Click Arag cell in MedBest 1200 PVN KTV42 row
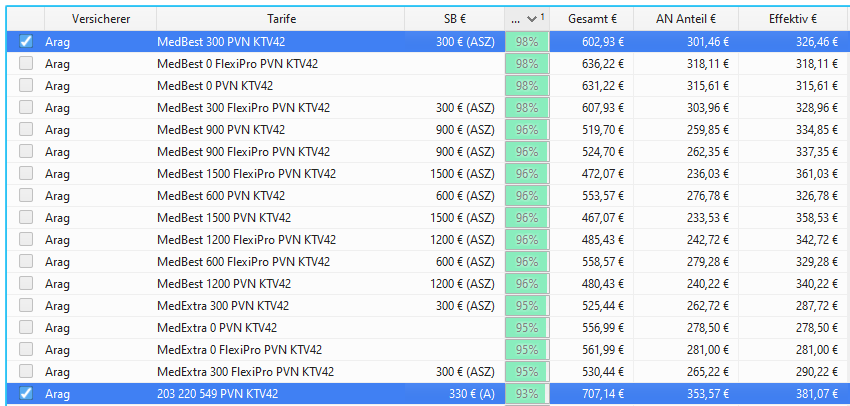Image resolution: width=850 pixels, height=406 pixels. coord(57,284)
